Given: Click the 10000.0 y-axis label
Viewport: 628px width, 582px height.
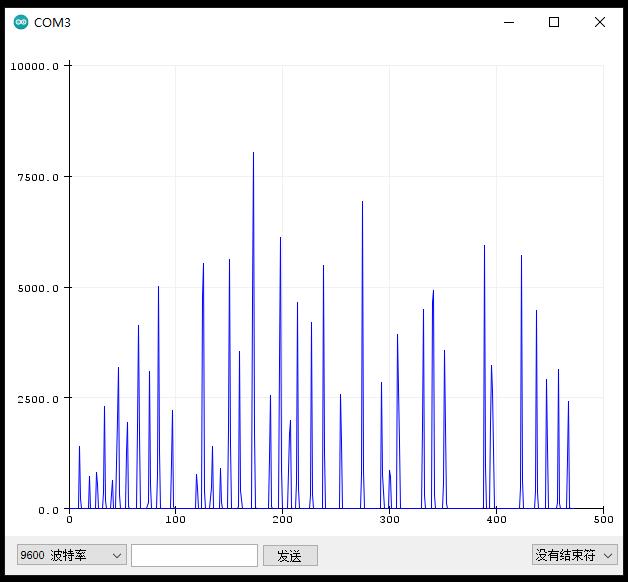Looking at the screenshot, I should 35,66.
